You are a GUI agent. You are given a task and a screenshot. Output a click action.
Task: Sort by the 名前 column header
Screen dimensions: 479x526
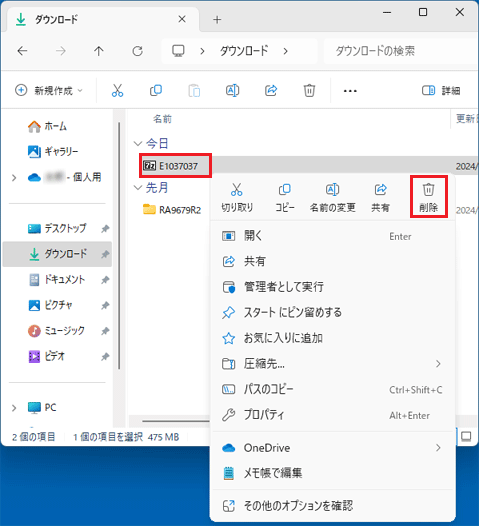click(162, 119)
